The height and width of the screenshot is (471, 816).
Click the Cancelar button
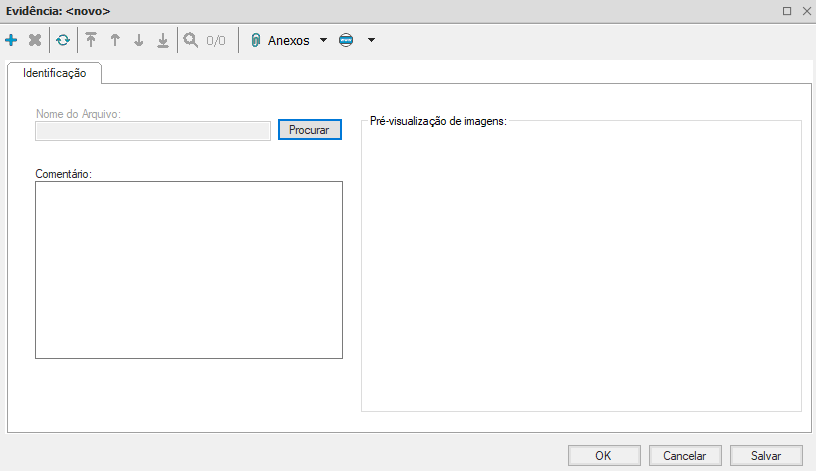pos(685,455)
